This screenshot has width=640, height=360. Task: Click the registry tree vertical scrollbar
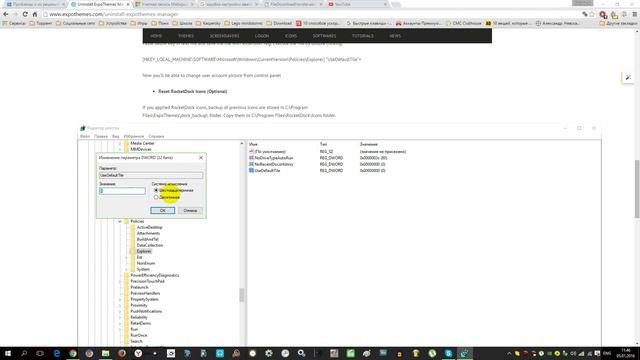click(x=242, y=295)
